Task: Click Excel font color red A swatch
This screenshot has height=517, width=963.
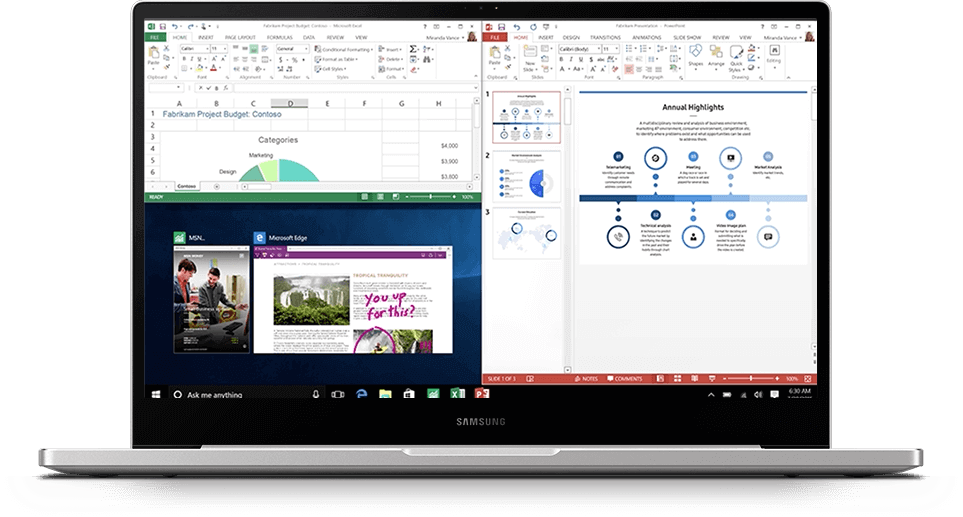Action: [213, 68]
